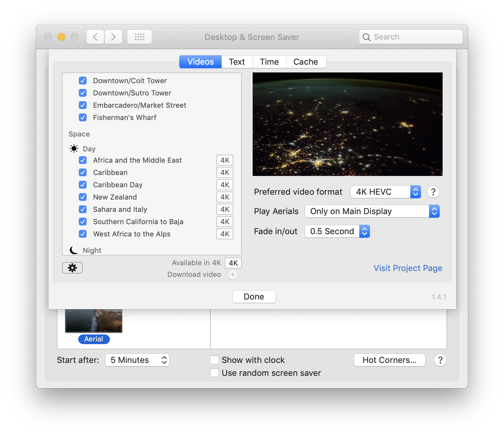Switch to the Videos tab
Image resolution: width=504 pixels, height=436 pixels.
tap(201, 62)
